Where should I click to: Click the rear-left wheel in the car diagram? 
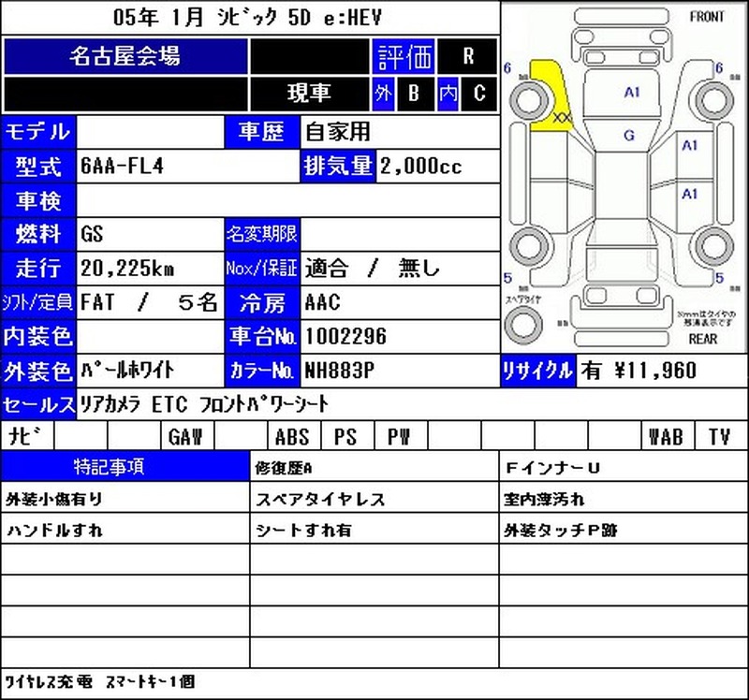(x=529, y=247)
